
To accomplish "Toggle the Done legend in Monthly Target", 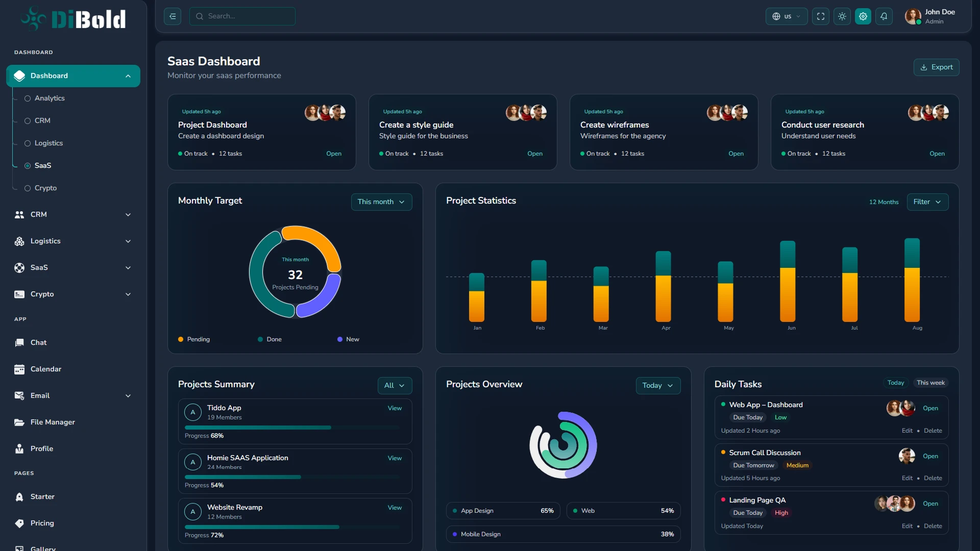I will coord(269,340).
